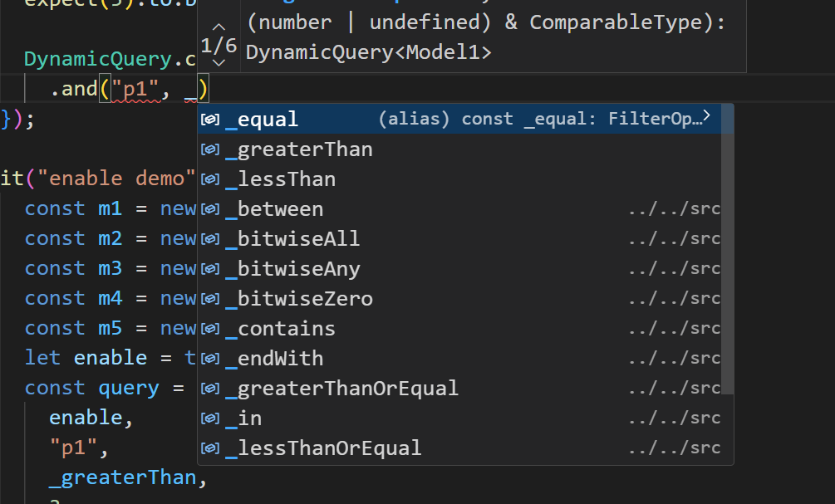Choose _contains from the suggestion list
Viewport: 835px width, 504px height.
[460, 328]
